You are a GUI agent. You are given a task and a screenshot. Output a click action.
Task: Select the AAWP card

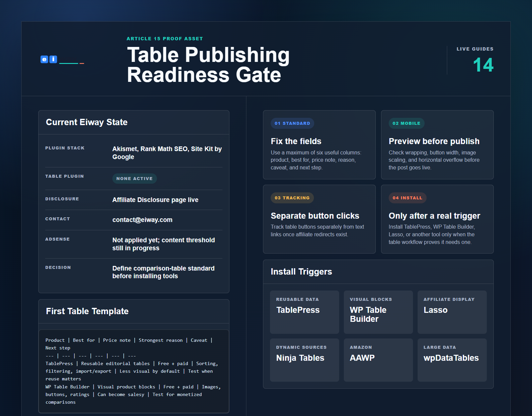[378, 360]
